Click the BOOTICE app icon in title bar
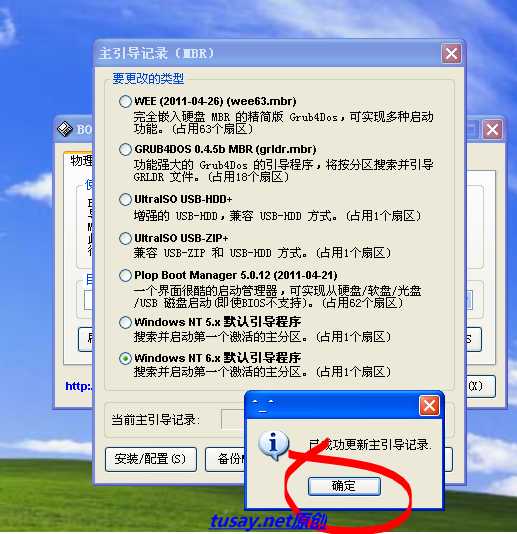This screenshot has height=534, width=517. click(64, 129)
